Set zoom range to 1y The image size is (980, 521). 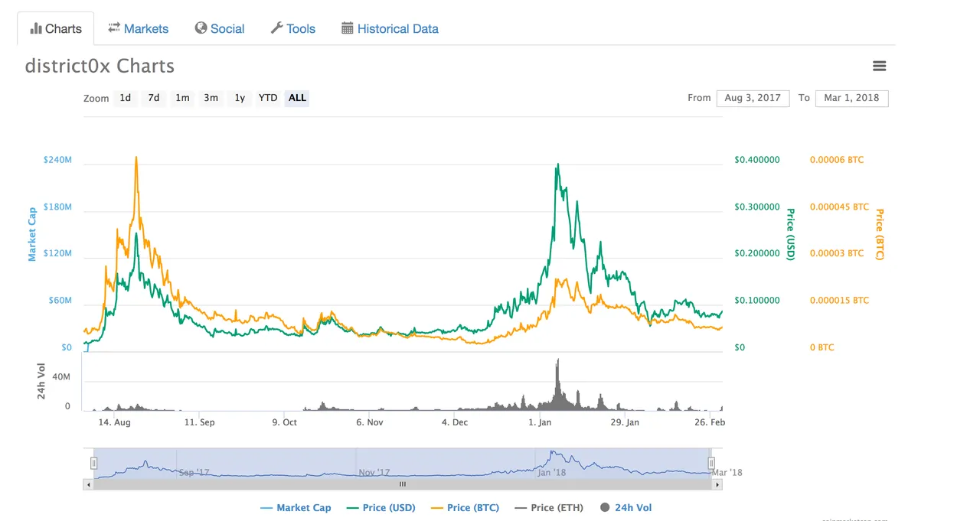tap(240, 98)
